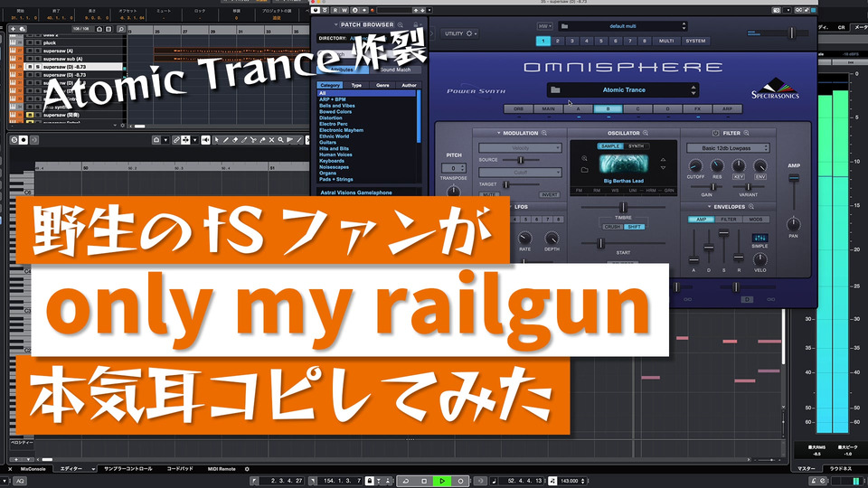Screen dimensions: 868x488
Task: Select Pads + Strings in category list
Action: pyautogui.click(x=336, y=179)
